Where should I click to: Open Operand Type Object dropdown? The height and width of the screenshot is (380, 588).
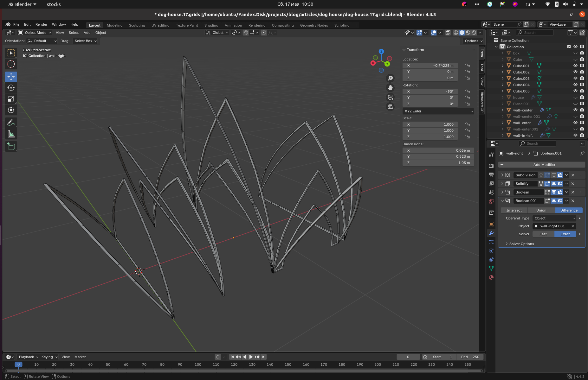point(554,218)
